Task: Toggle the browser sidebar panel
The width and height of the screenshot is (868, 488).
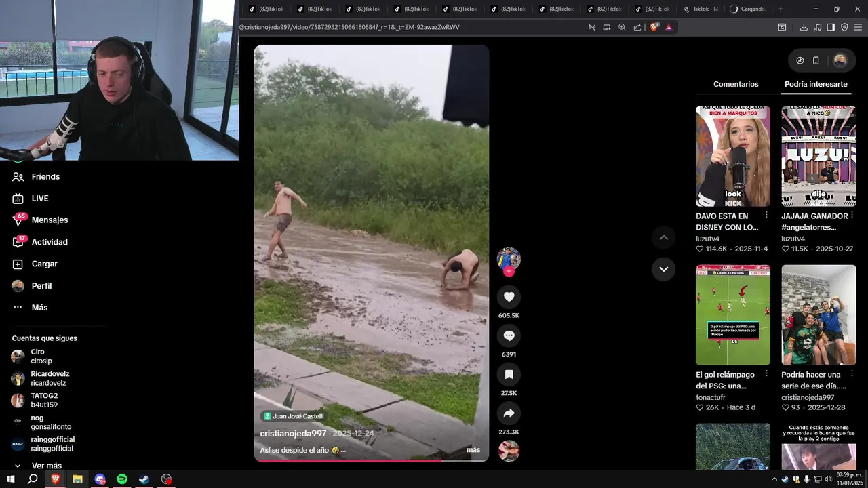Action: (x=831, y=27)
